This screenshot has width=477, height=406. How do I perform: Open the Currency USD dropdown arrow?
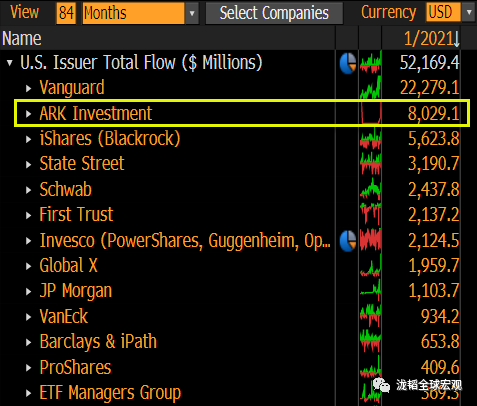click(469, 13)
